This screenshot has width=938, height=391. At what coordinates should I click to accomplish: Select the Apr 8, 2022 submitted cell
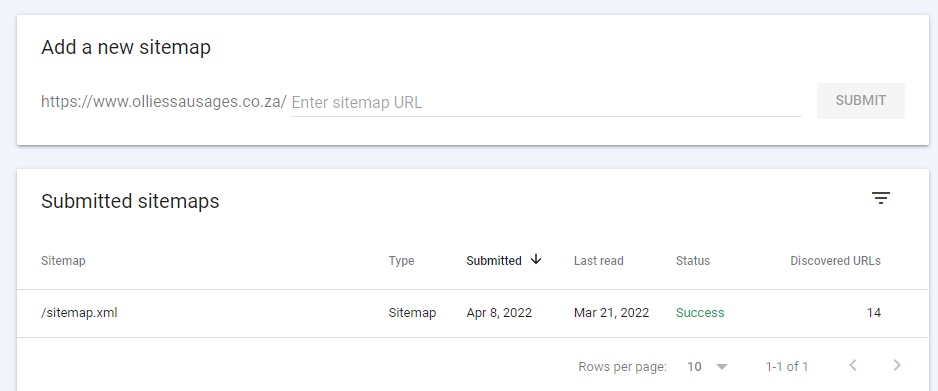(499, 313)
